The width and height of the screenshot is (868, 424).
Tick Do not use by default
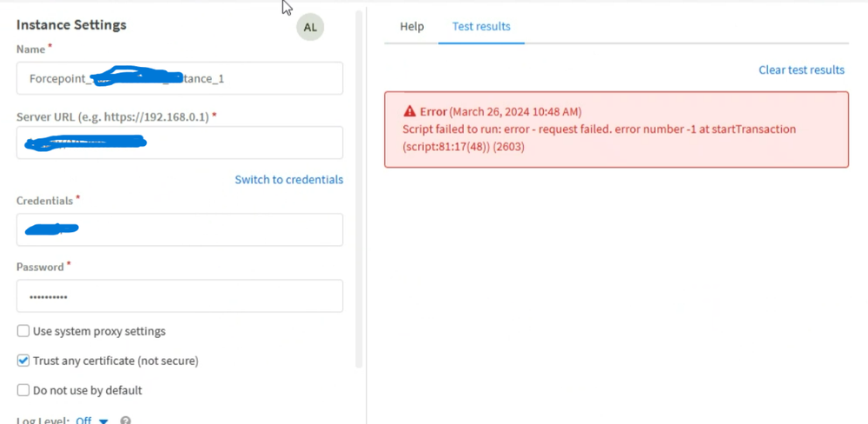[x=23, y=390]
